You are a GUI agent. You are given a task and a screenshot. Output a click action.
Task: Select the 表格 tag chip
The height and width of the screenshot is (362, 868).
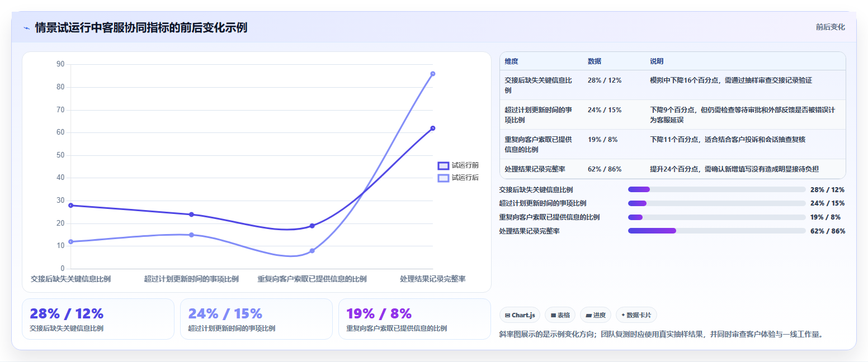pos(560,315)
